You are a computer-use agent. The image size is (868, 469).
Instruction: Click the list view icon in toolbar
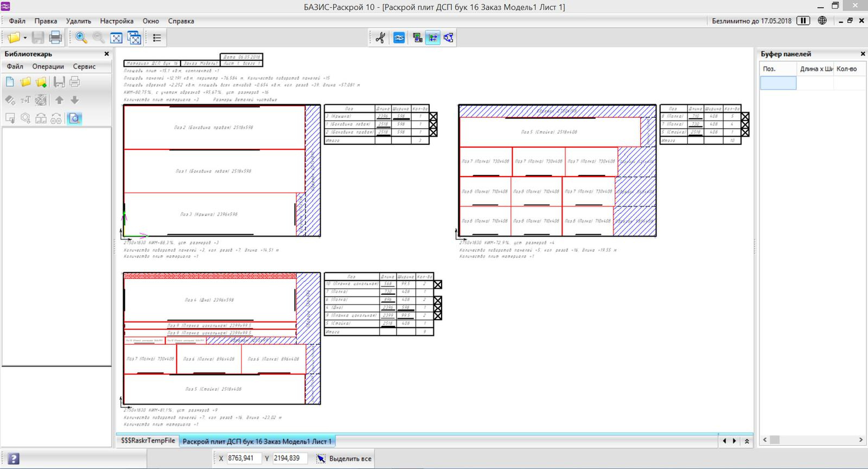157,37
